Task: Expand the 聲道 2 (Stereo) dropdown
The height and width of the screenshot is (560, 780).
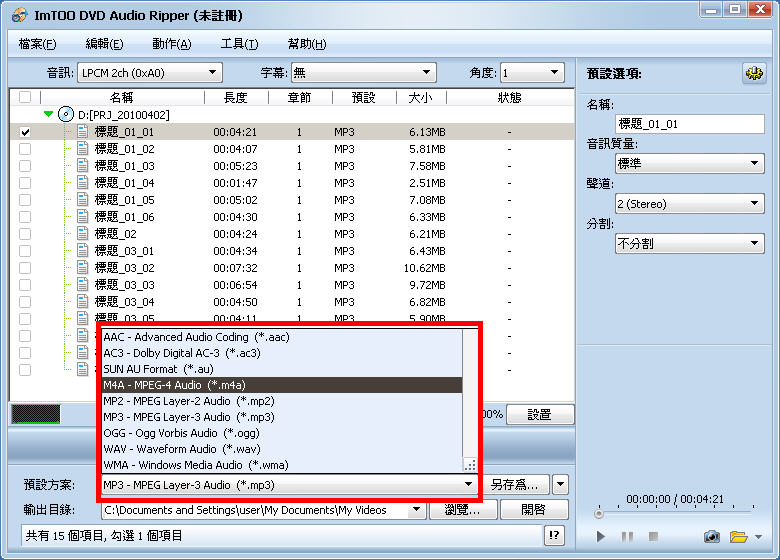Action: [x=689, y=204]
